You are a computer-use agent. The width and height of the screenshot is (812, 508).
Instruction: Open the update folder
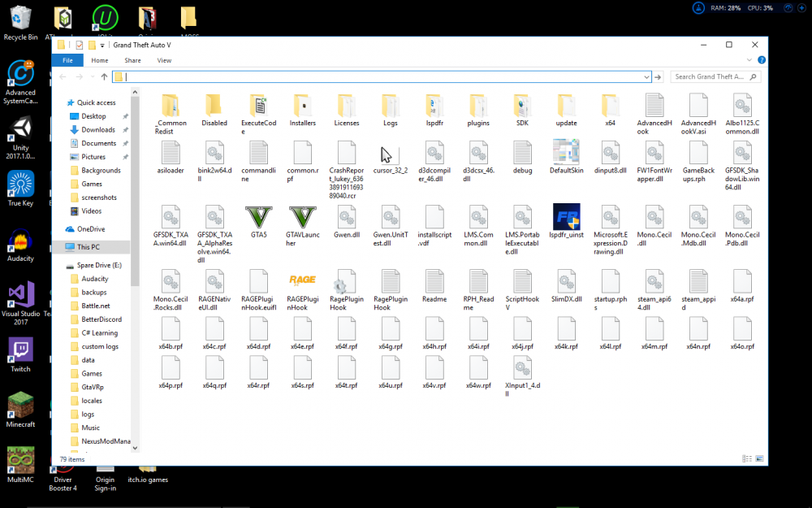tap(566, 105)
